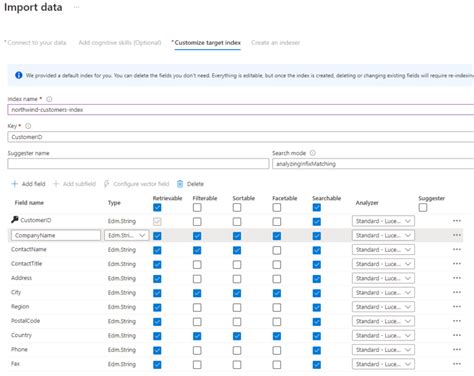The image size is (474, 376).
Task: Click the Suggester name input field
Action: coord(138,164)
